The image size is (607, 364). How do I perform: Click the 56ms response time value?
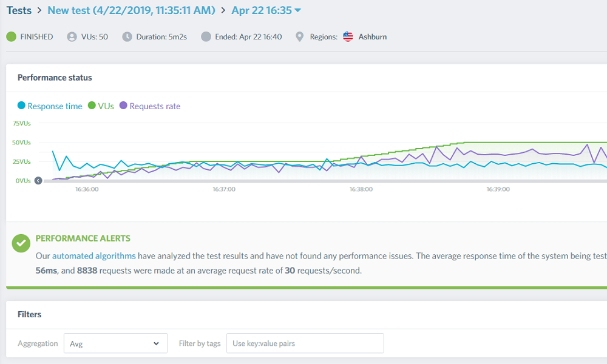(x=46, y=271)
